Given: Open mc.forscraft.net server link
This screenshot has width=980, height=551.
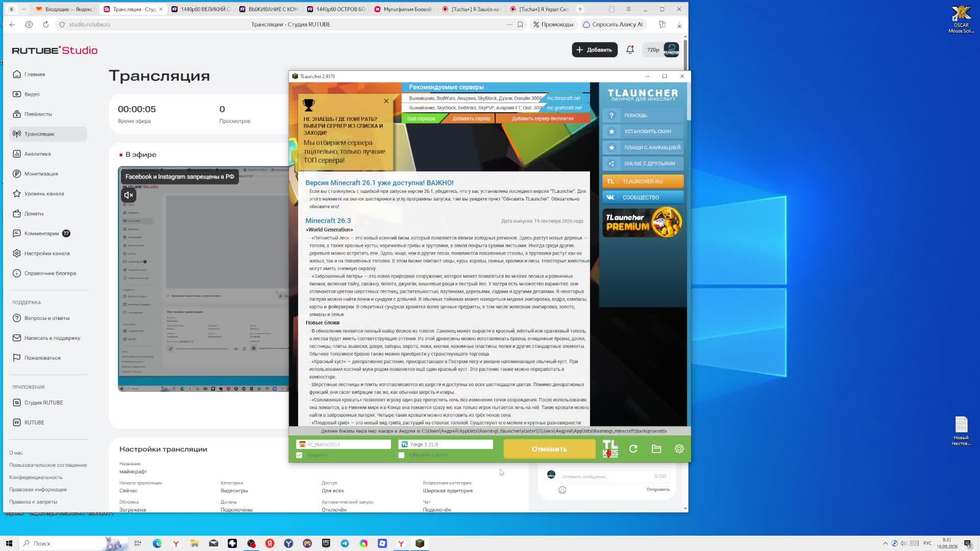Looking at the screenshot, I should click(x=563, y=98).
